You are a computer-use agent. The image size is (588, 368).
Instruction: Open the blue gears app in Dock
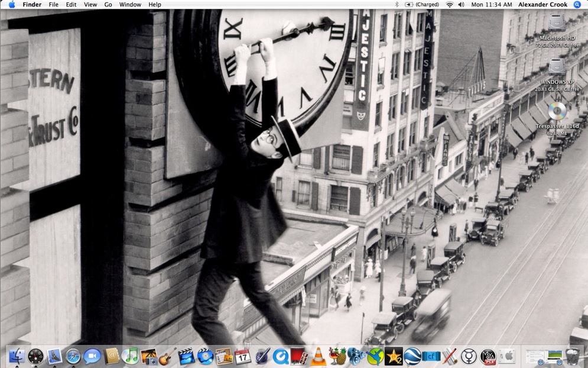coord(356,356)
